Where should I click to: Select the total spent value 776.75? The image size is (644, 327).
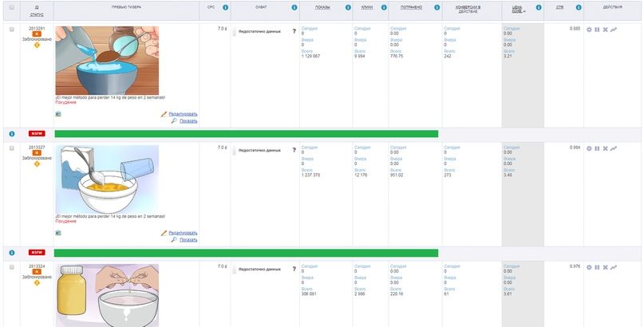pyautogui.click(x=397, y=56)
